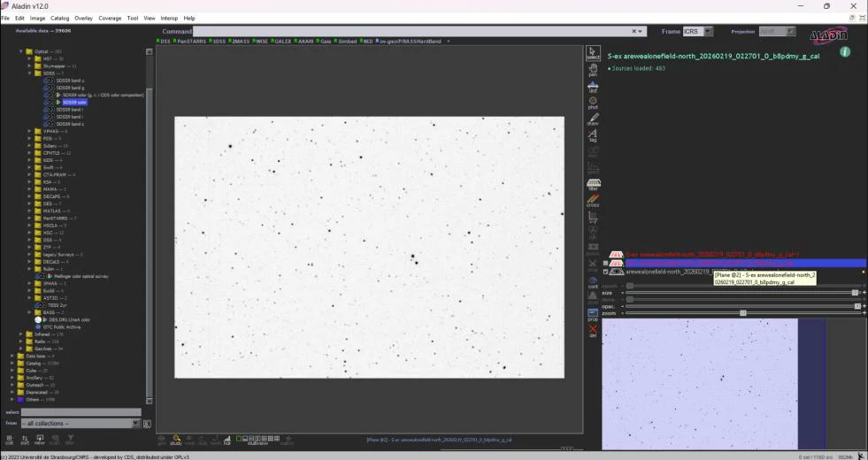The width and height of the screenshot is (868, 460).
Task: Toggle the Gaia bookmark shortcut
Action: [324, 41]
